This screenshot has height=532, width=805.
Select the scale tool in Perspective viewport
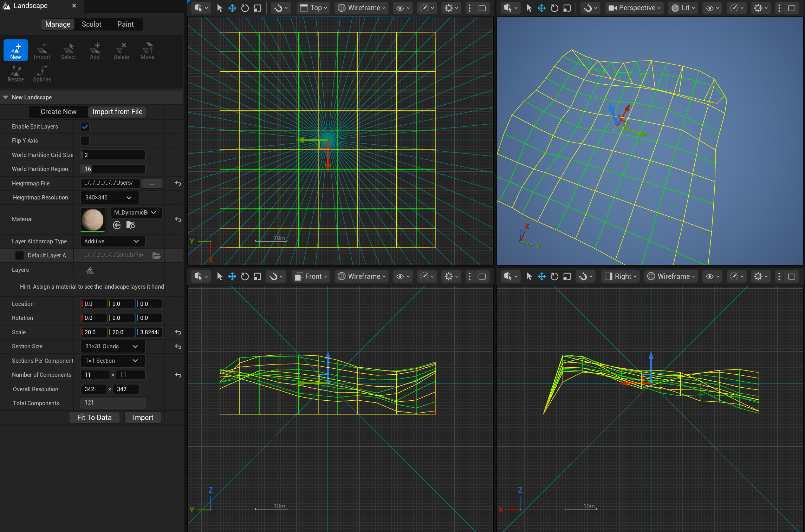(567, 8)
